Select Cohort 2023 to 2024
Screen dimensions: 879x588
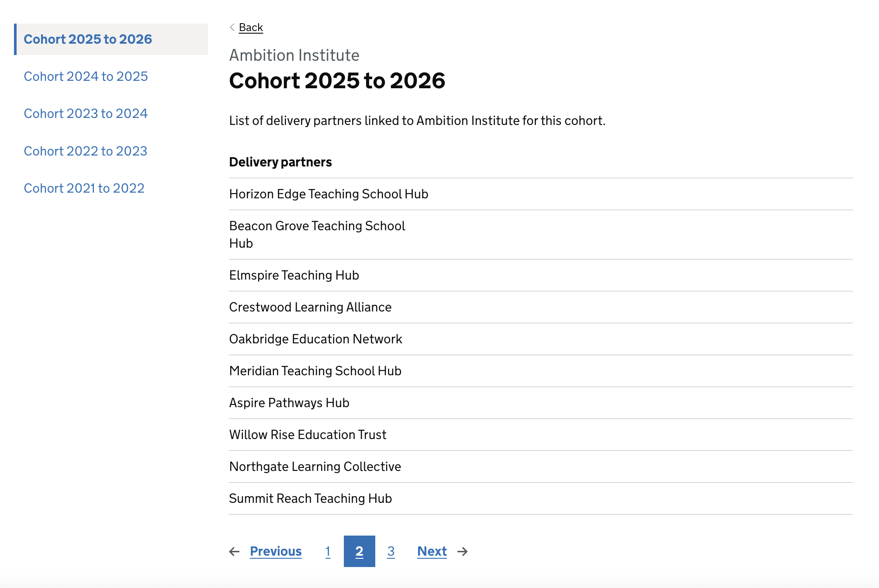86,113
